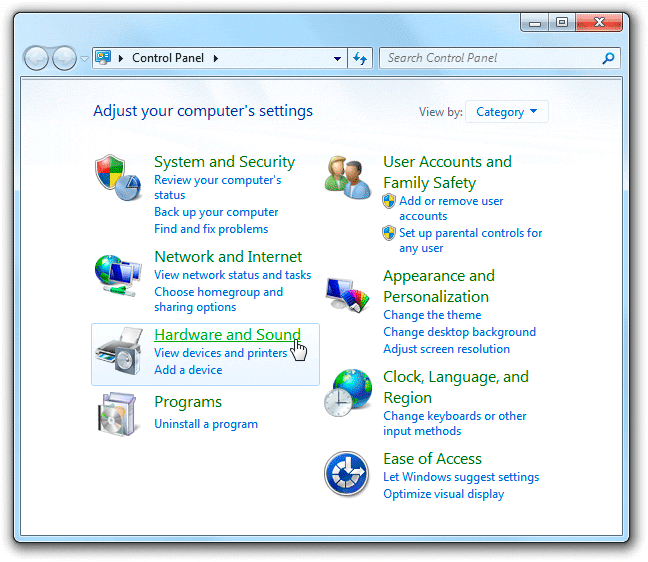
Task: Open the View by Category dropdown
Action: click(507, 112)
